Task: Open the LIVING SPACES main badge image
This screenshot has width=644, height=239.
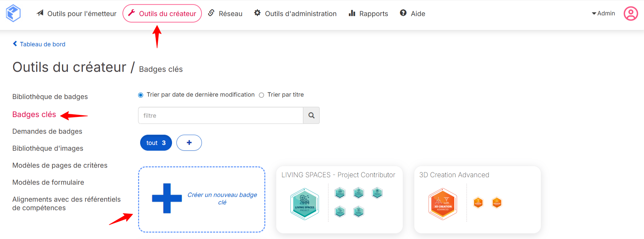Action: coord(305,204)
